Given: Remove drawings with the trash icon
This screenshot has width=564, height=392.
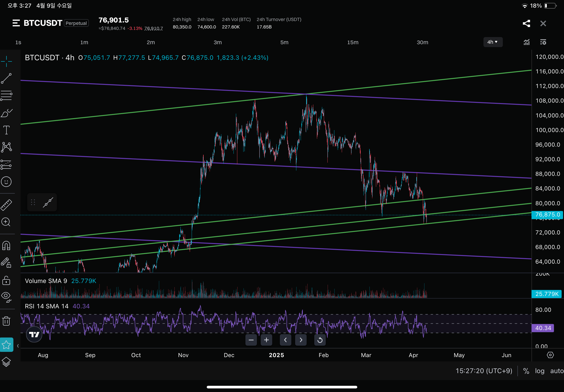Looking at the screenshot, I should [6, 321].
